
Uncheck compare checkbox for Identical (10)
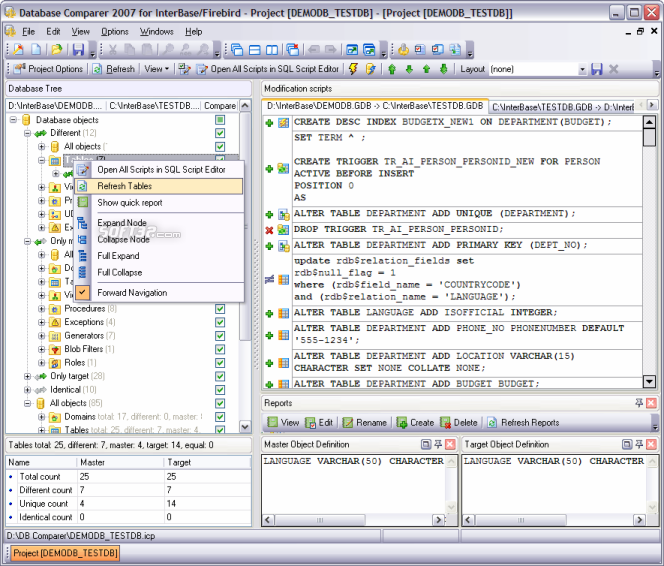pyautogui.click(x=220, y=390)
